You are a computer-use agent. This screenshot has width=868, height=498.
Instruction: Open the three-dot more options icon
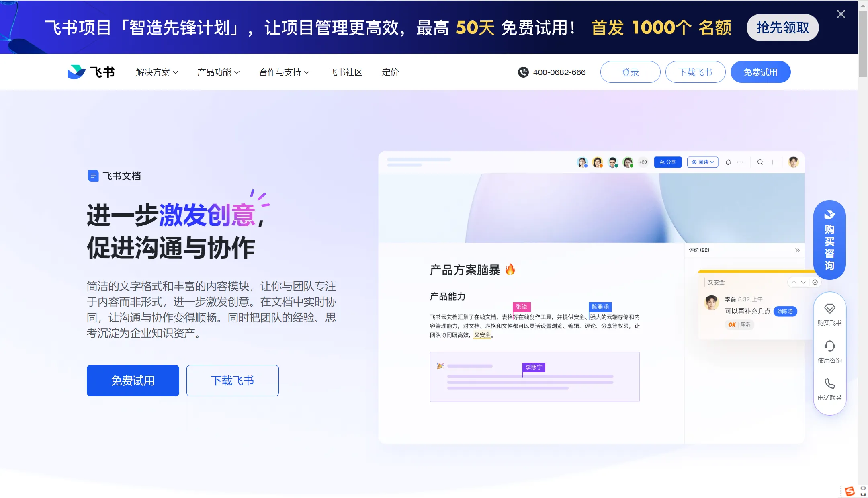pyautogui.click(x=740, y=162)
